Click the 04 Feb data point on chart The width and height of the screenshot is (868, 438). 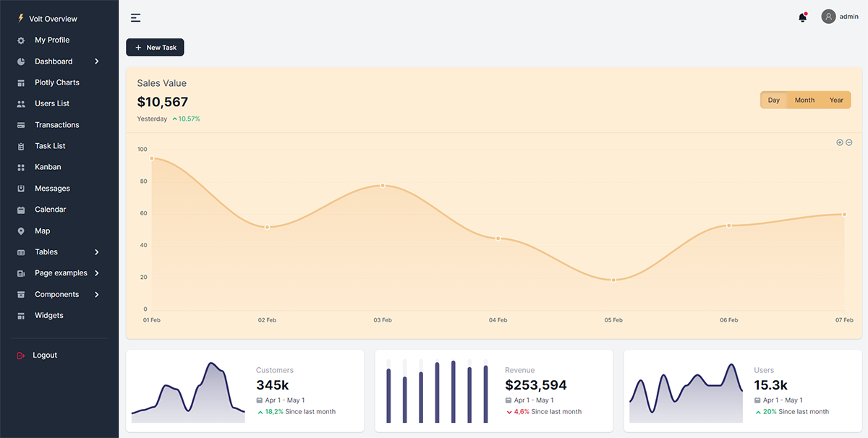(x=498, y=239)
